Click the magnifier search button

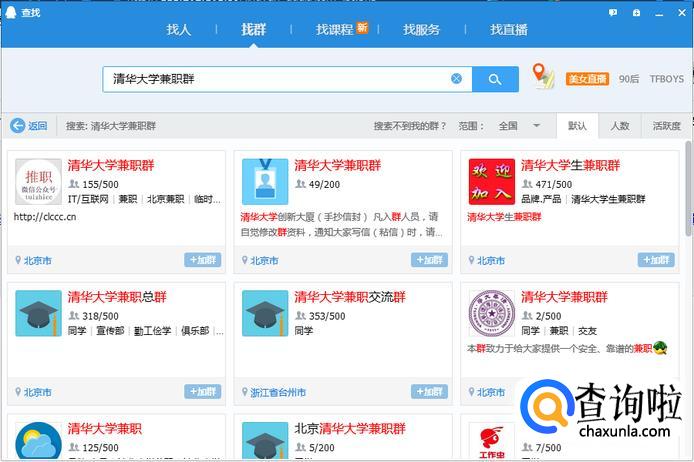tap(495, 79)
